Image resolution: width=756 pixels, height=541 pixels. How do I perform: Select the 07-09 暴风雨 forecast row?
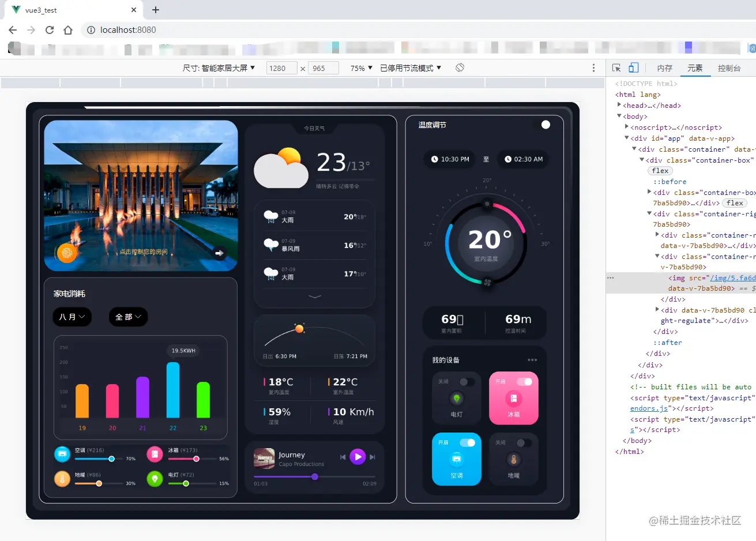click(x=315, y=245)
